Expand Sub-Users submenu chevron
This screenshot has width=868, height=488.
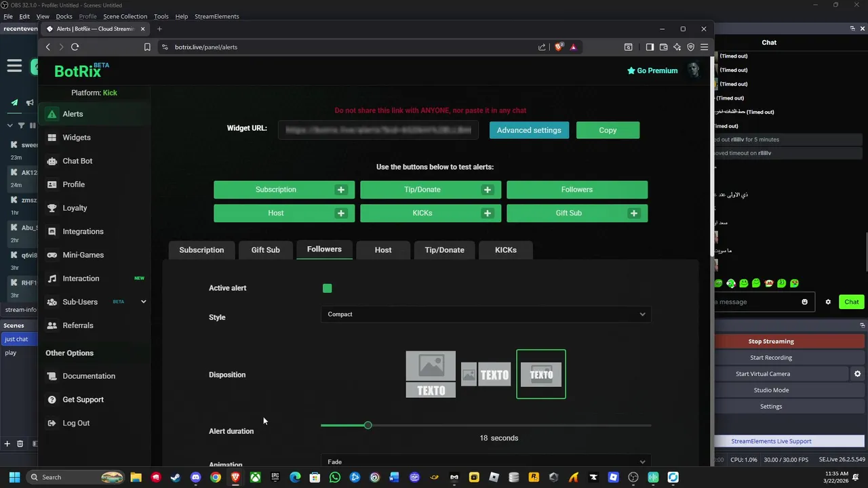click(143, 302)
